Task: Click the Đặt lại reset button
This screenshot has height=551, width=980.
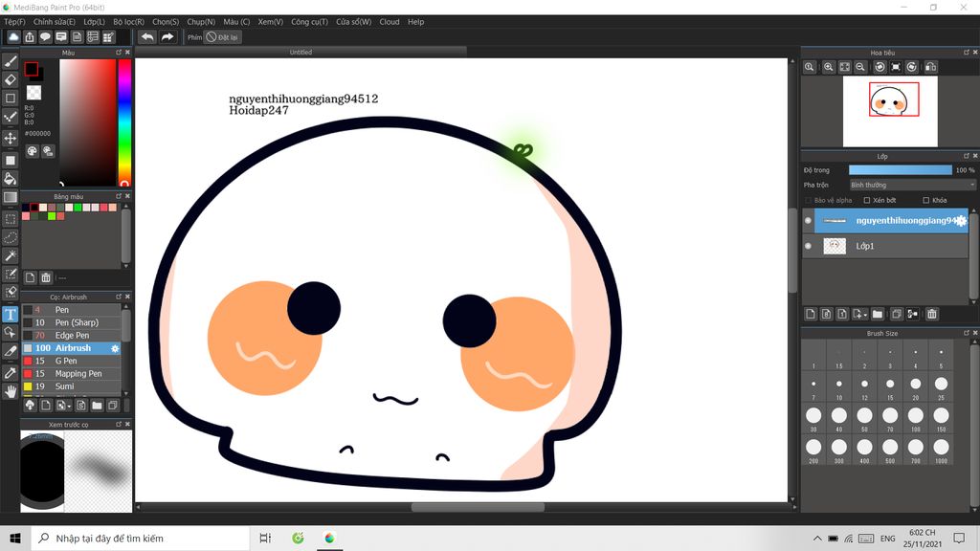Action: click(222, 37)
